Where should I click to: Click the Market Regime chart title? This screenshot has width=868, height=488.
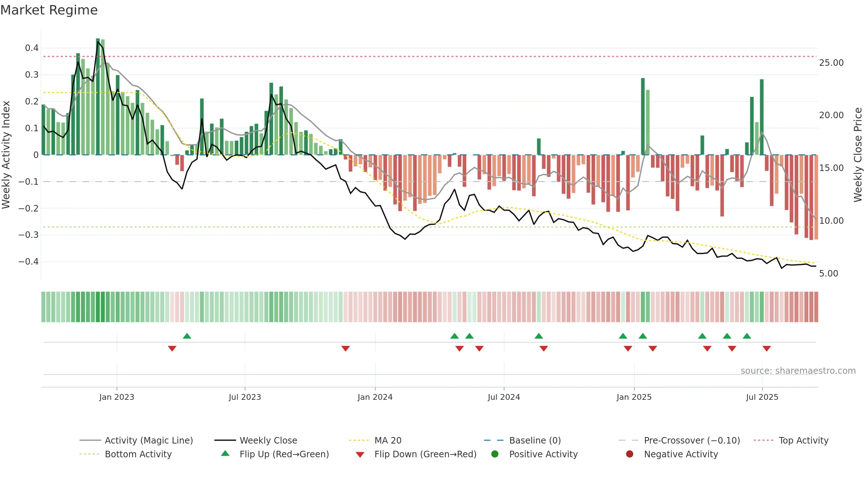49,10
